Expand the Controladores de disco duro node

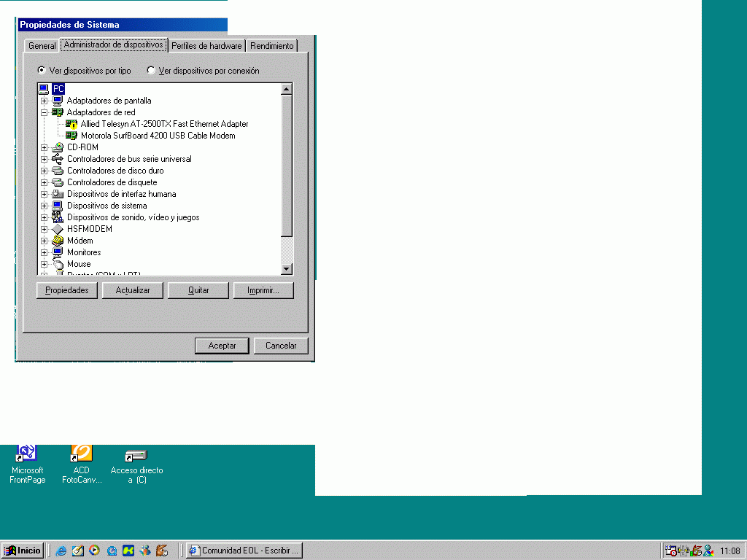(44, 171)
